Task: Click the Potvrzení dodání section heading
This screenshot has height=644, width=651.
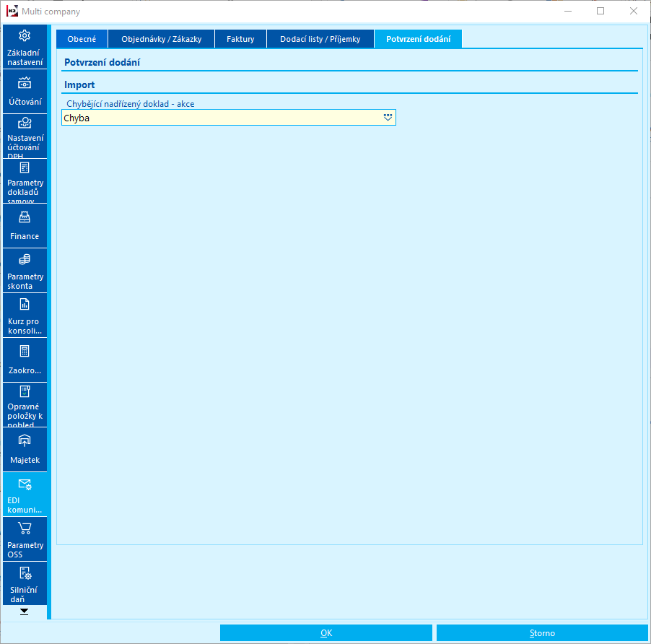Action: 102,62
